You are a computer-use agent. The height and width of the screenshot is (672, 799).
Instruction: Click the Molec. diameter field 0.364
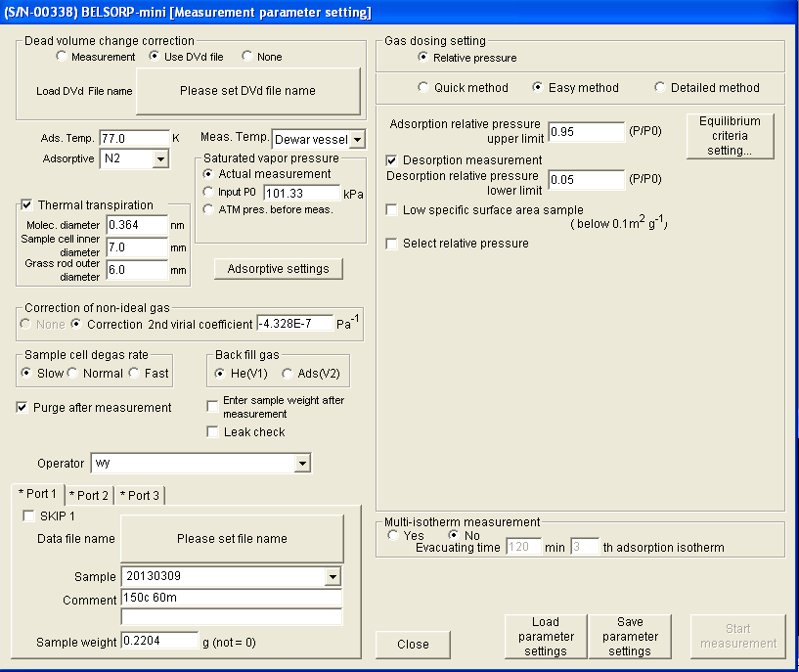coord(137,225)
